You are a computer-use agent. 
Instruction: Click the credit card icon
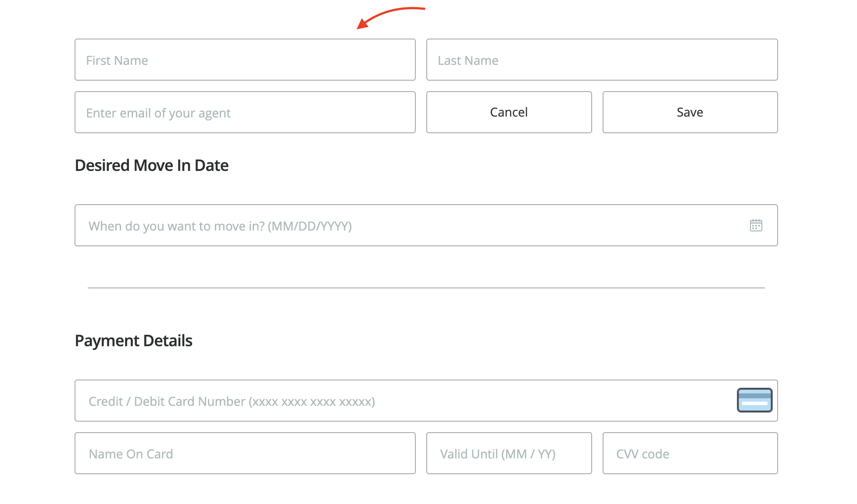[754, 400]
